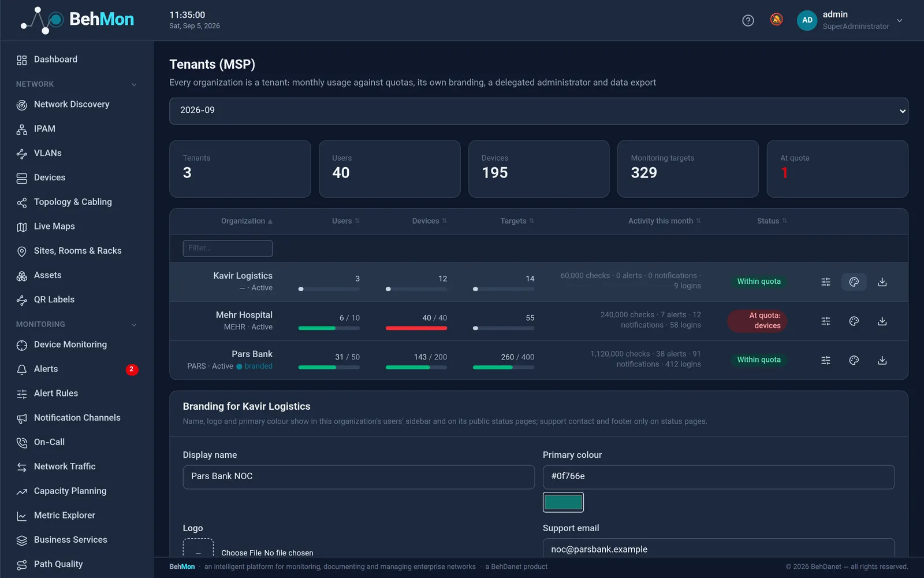
Task: Click the Kavir Logistics organization name
Action: pos(243,276)
